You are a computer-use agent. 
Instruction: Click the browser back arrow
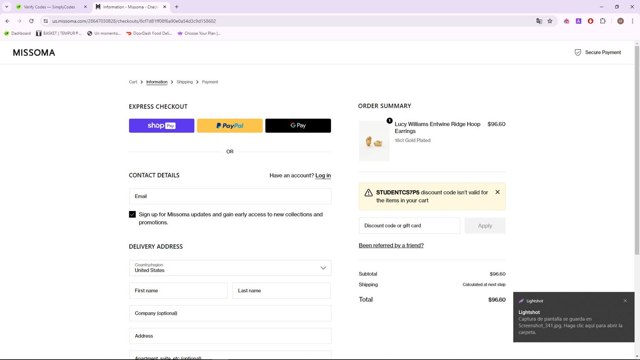click(x=7, y=21)
